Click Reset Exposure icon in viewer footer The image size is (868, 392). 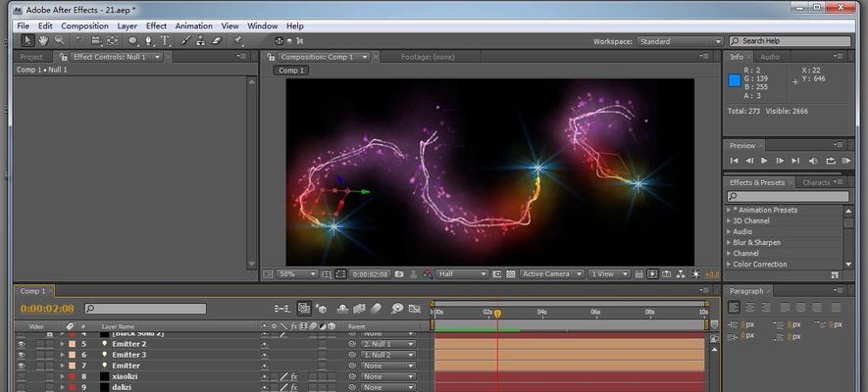click(x=695, y=273)
